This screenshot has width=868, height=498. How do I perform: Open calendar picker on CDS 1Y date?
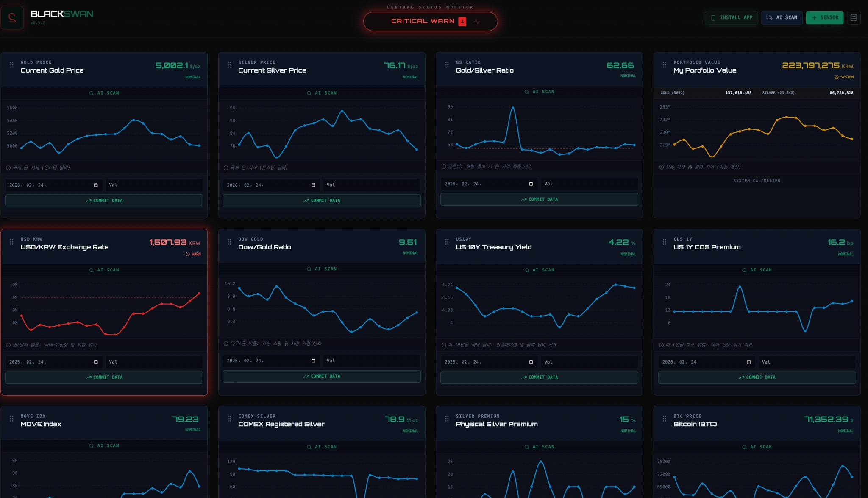(x=749, y=362)
